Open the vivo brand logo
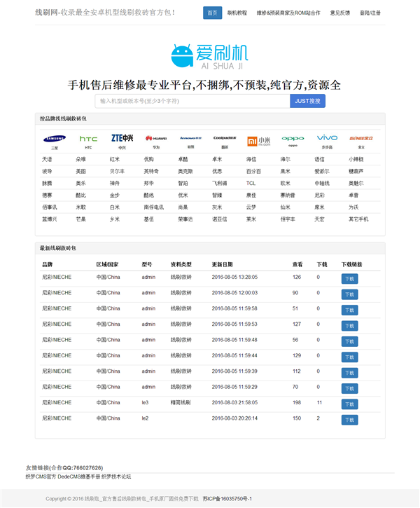Image resolution: width=420 pixels, height=508 pixels. (327, 138)
